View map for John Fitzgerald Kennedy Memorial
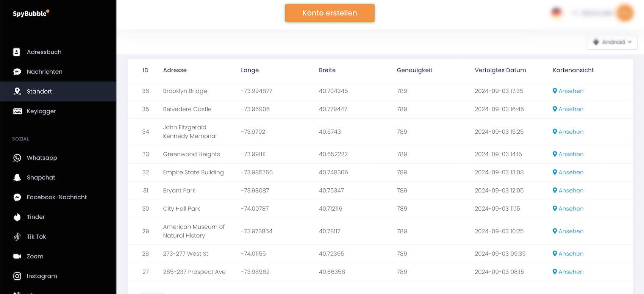This screenshot has width=644, height=294. [x=568, y=132]
